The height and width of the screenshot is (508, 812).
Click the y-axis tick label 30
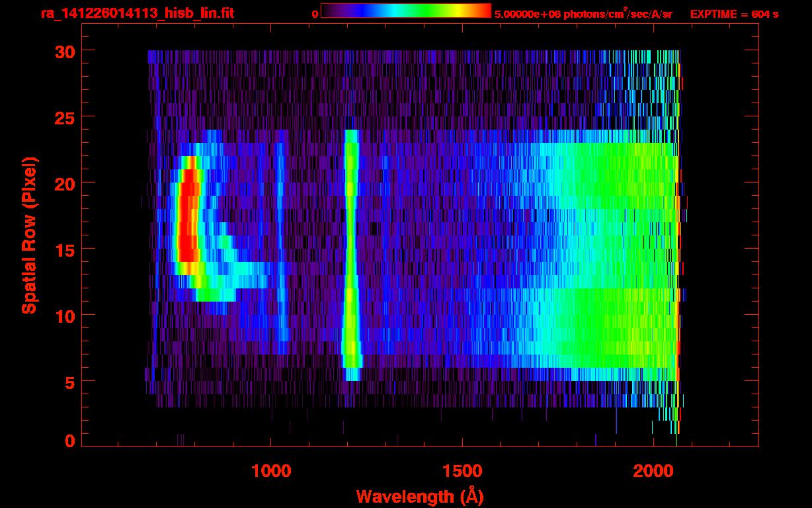65,51
